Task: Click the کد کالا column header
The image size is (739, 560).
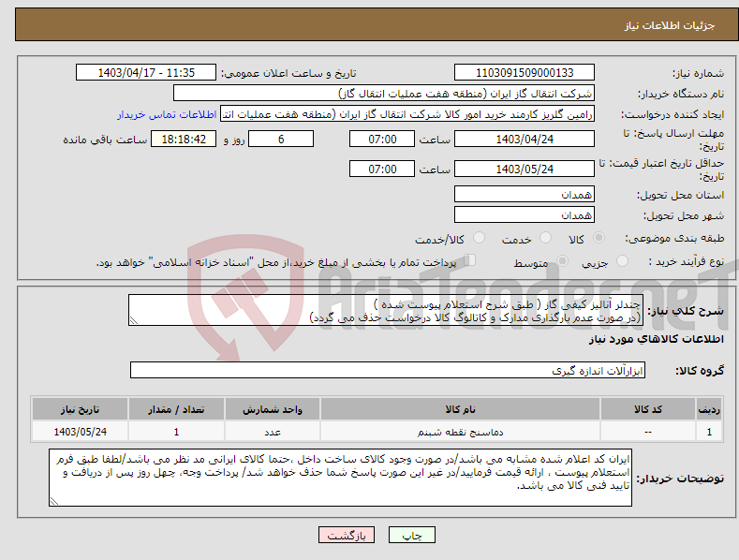Action: (x=647, y=409)
